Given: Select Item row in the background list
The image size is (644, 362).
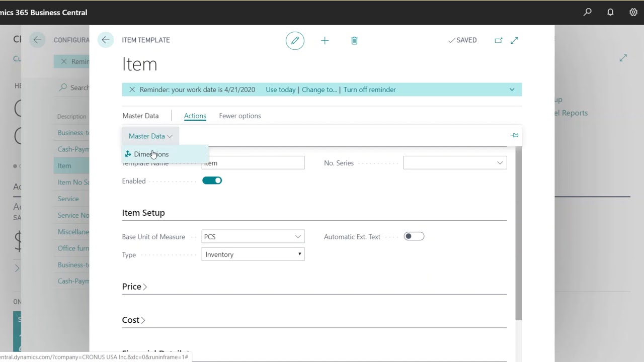Looking at the screenshot, I should click(71, 165).
